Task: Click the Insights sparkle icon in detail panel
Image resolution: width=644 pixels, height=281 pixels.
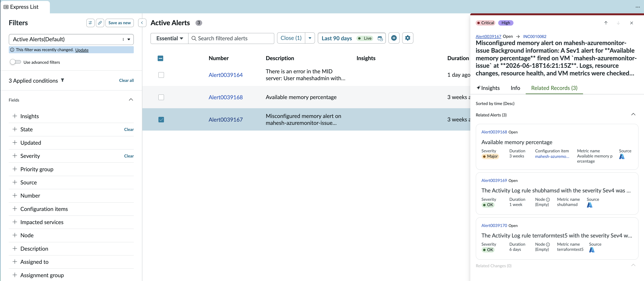Action: (x=478, y=88)
